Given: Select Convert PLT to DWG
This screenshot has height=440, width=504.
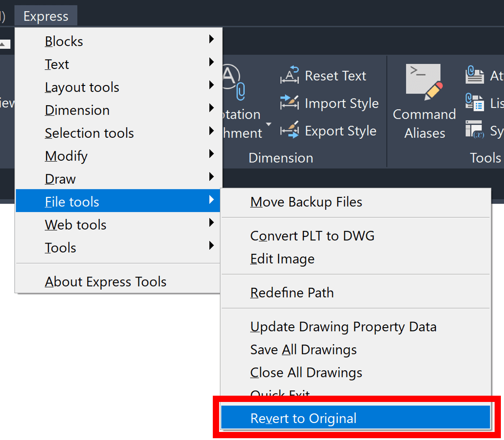Looking at the screenshot, I should pyautogui.click(x=312, y=236).
